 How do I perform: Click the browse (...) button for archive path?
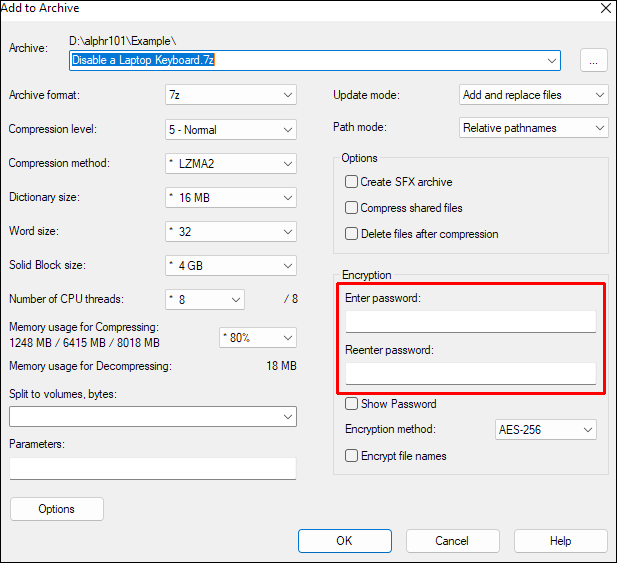click(593, 61)
